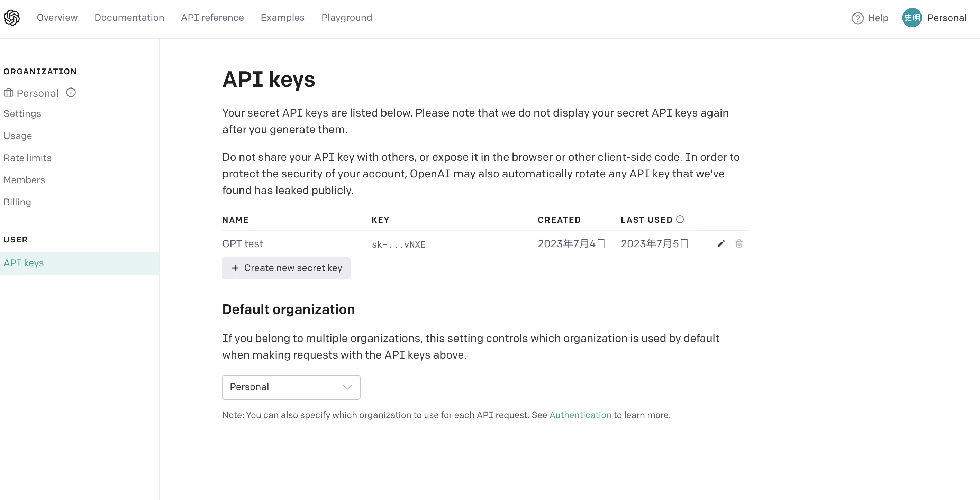The width and height of the screenshot is (980, 500).
Task: Click the info icon next to LAST USED
Action: click(x=680, y=219)
